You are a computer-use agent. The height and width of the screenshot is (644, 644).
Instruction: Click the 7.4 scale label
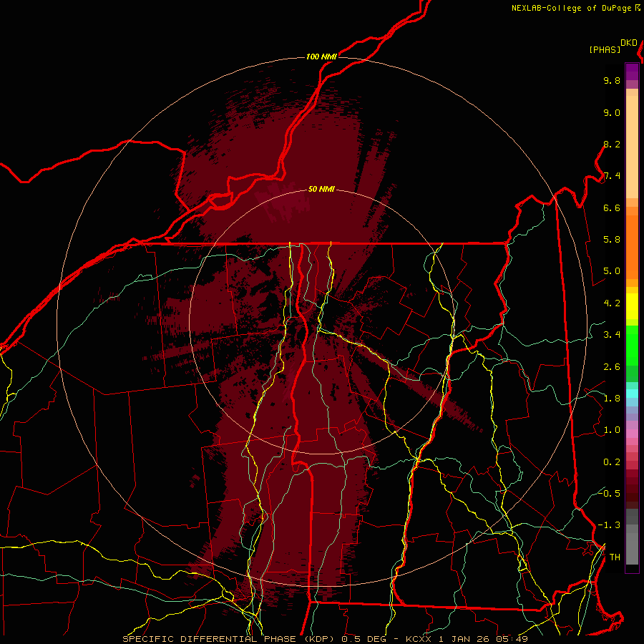tap(612, 176)
